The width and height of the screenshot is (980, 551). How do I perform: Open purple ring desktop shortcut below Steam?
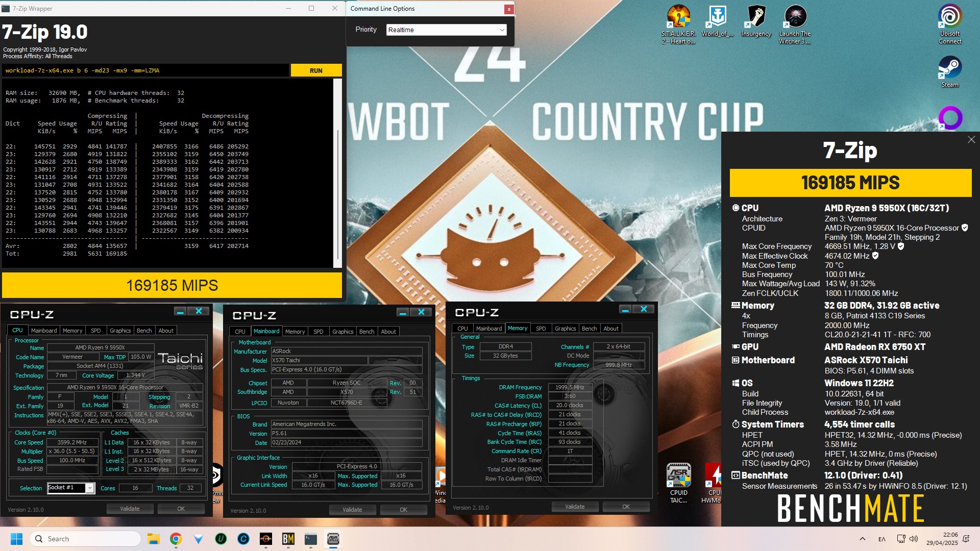[x=950, y=118]
